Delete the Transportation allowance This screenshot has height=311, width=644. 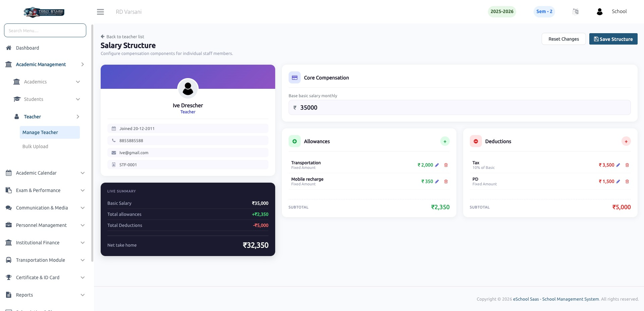446,165
